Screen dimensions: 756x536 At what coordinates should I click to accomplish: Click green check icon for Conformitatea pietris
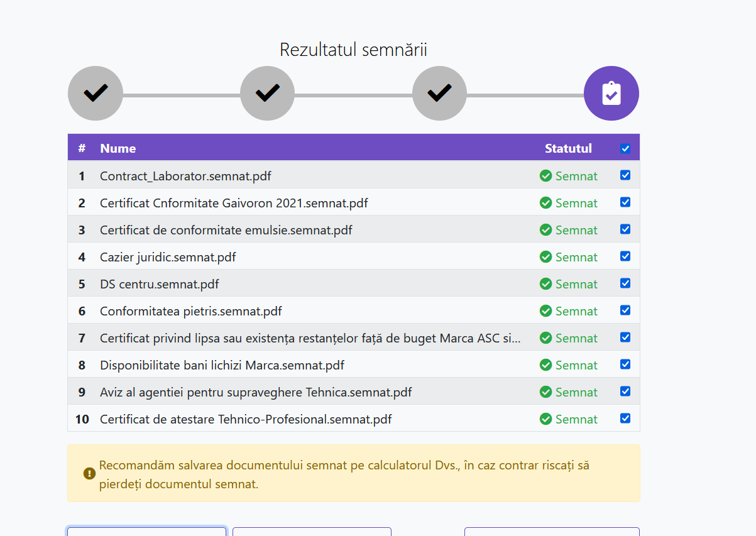[x=545, y=311]
